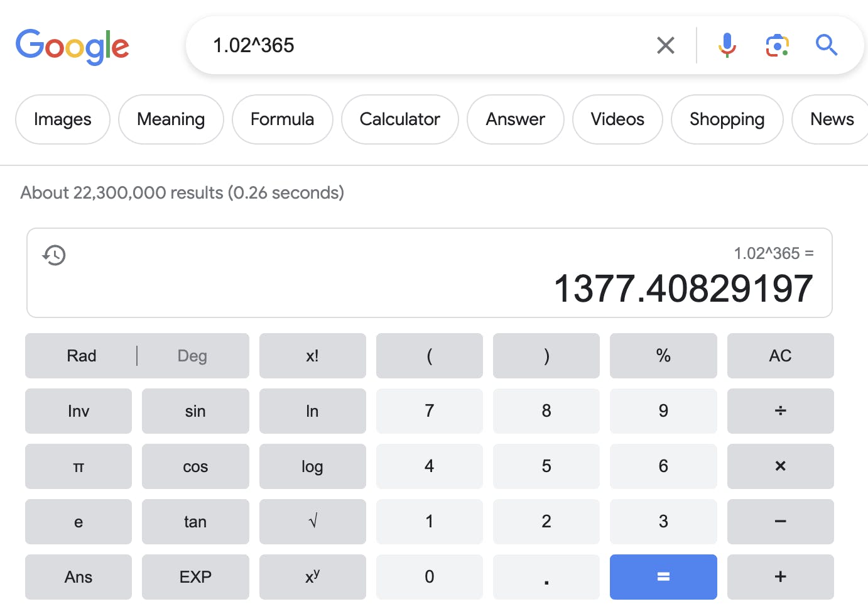Open the Images filter tab

pyautogui.click(x=63, y=119)
